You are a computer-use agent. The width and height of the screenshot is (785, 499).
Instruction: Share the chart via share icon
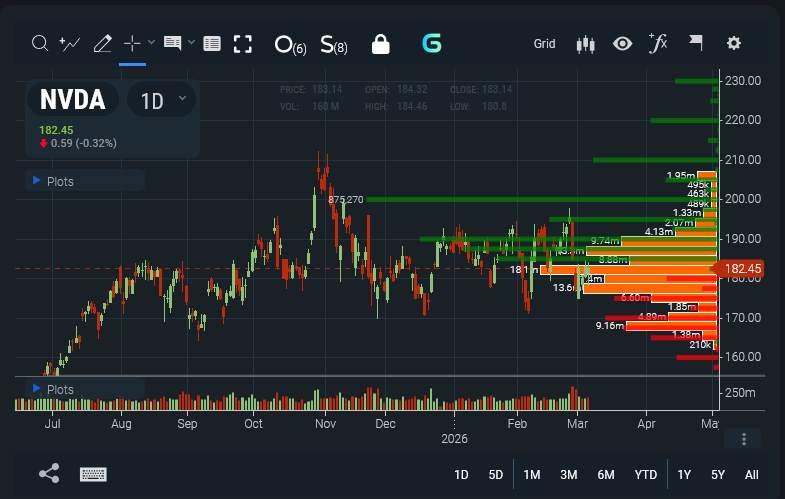[x=49, y=473]
